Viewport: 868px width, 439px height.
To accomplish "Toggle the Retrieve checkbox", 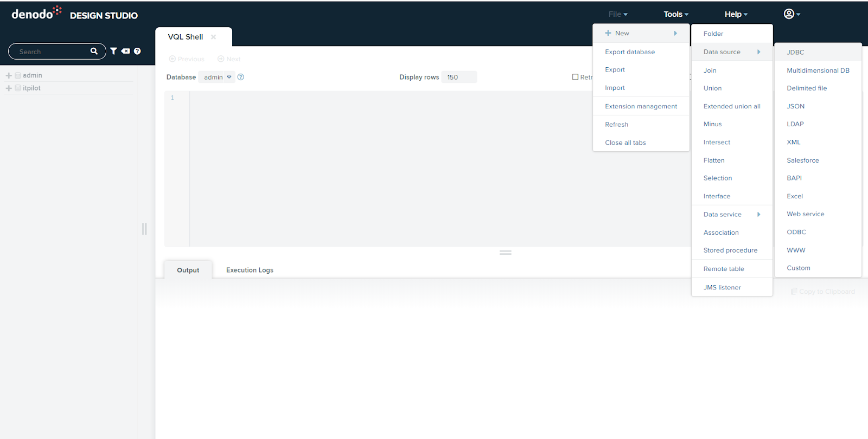I will (x=575, y=77).
